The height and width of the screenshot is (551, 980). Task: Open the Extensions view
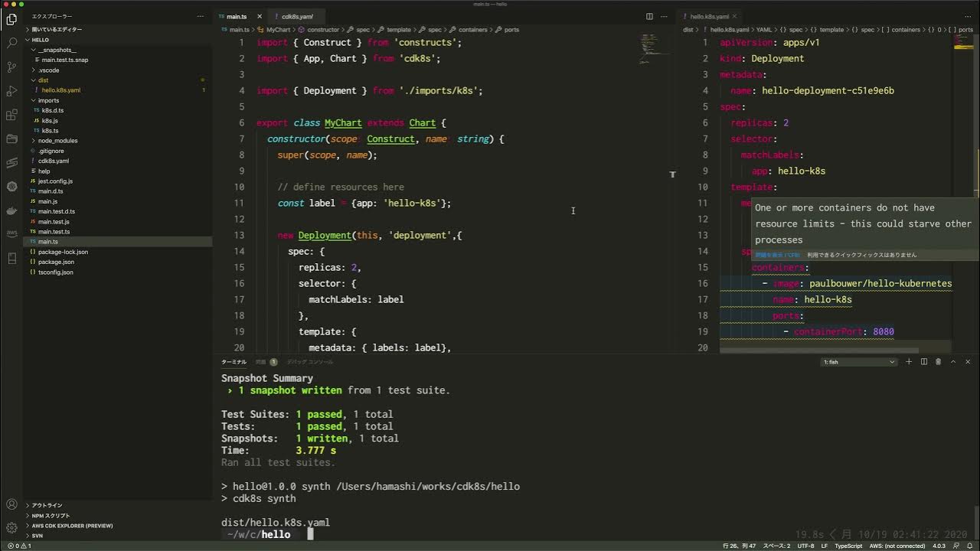pyautogui.click(x=11, y=115)
